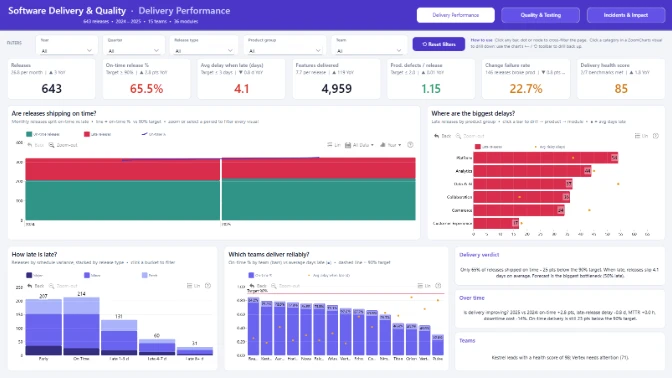
Task: Click the Change failure rate value 22.7%
Action: (x=526, y=89)
